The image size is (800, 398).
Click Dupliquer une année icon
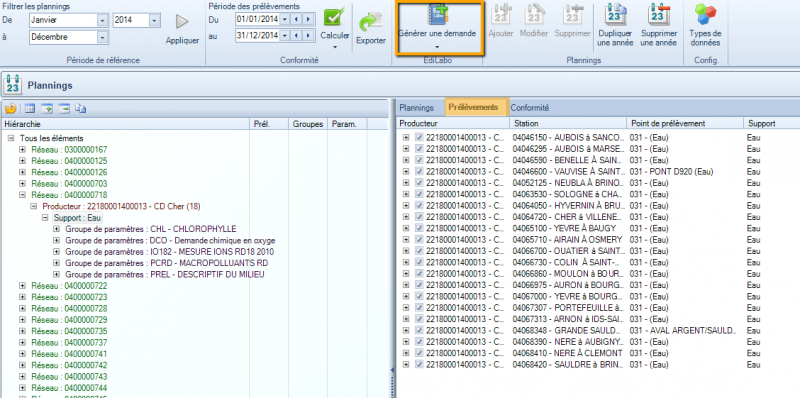click(615, 14)
